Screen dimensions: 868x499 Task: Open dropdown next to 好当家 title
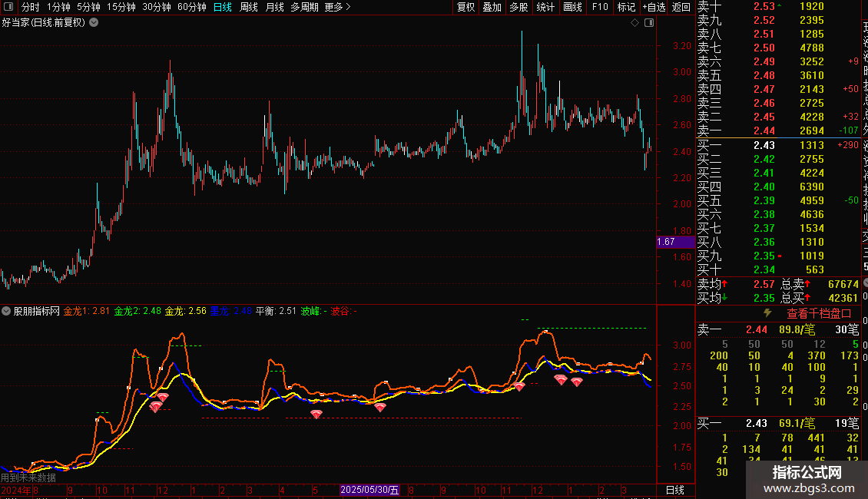94,23
